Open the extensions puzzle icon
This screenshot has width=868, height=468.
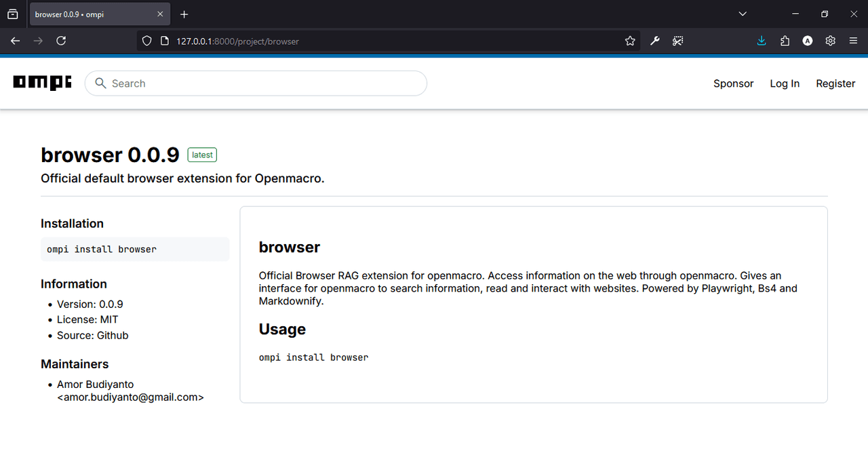[785, 41]
